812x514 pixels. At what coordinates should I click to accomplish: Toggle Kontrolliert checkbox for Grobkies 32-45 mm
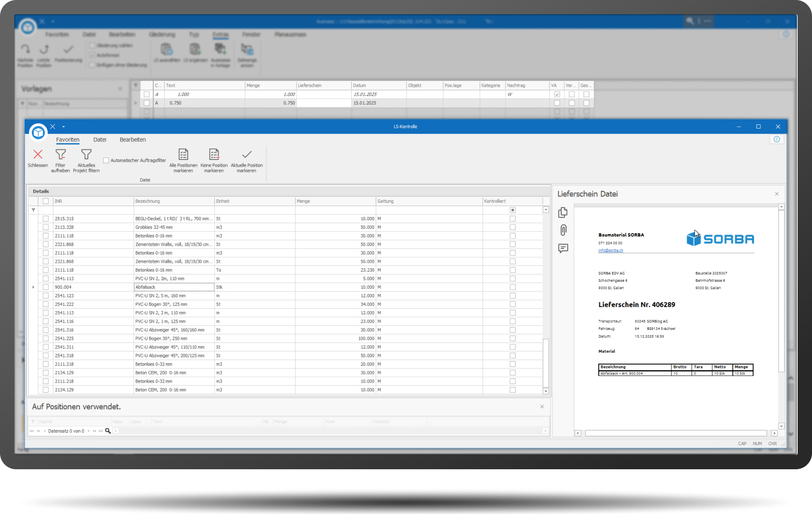513,227
